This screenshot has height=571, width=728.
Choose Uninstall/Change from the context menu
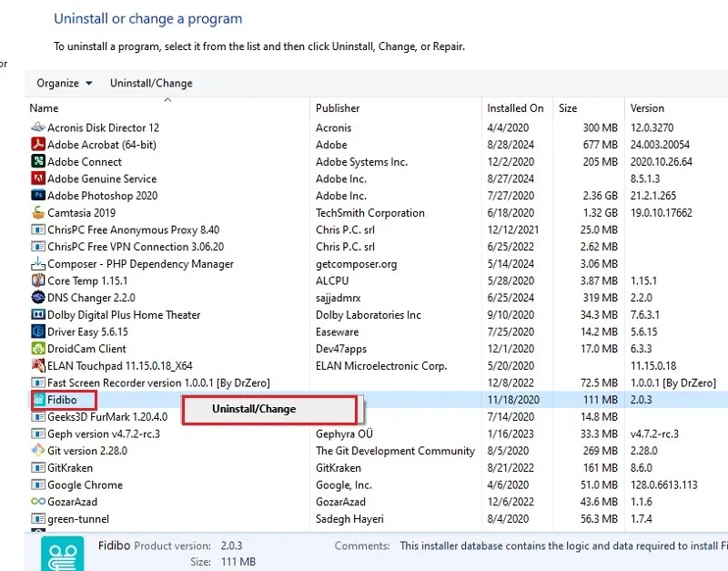[x=269, y=409]
